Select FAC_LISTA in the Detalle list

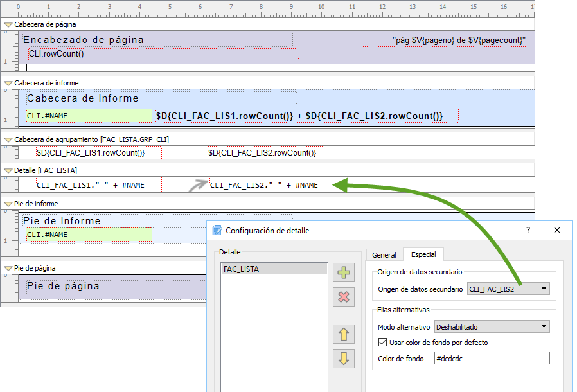coord(242,269)
